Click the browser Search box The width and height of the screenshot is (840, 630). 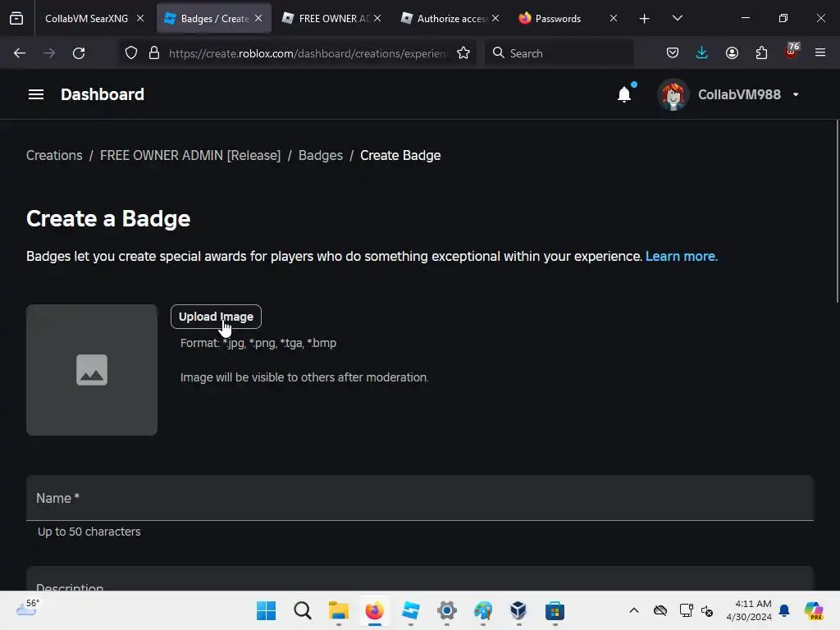point(559,53)
